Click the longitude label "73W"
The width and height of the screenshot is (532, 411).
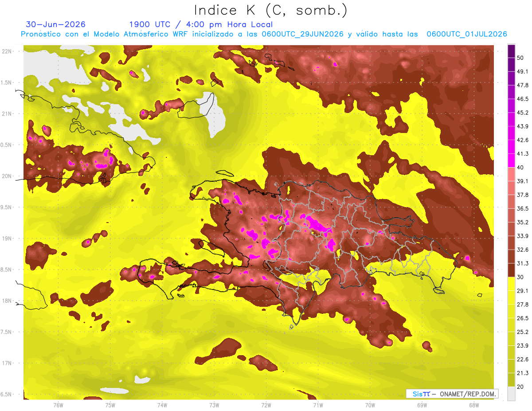coord(214,405)
